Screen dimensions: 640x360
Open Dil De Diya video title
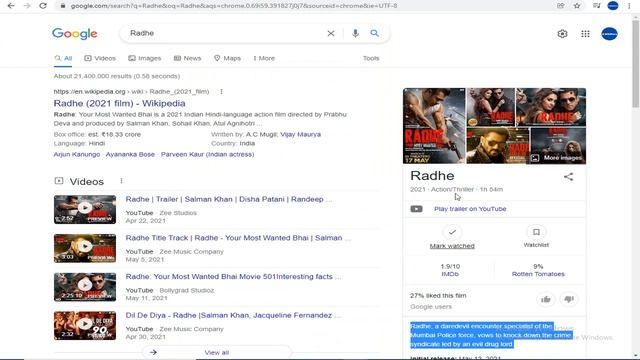click(x=233, y=316)
